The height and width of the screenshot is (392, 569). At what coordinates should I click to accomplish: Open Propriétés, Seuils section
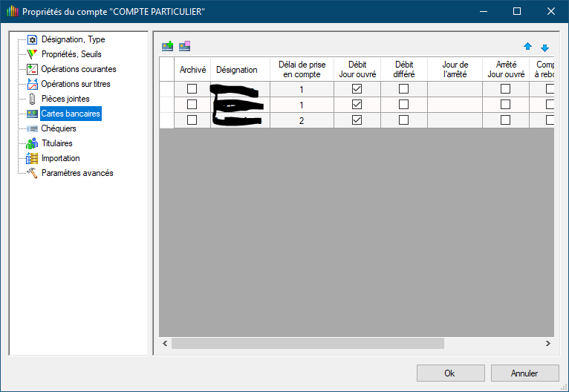(71, 54)
